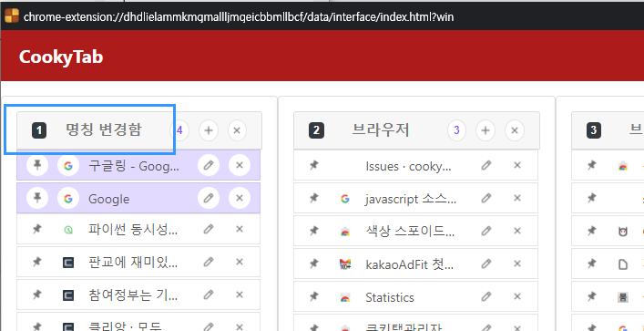Screen dimensions: 644x331
Task: Edit the kakaoAdFit 첫... tab title
Action: pos(486,264)
